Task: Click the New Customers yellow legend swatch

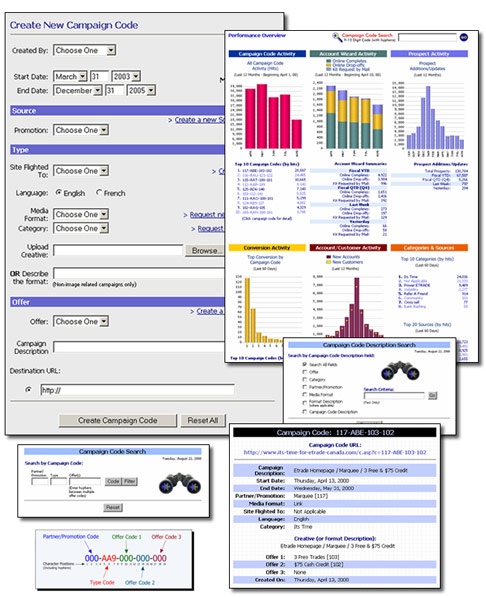Action: (328, 262)
